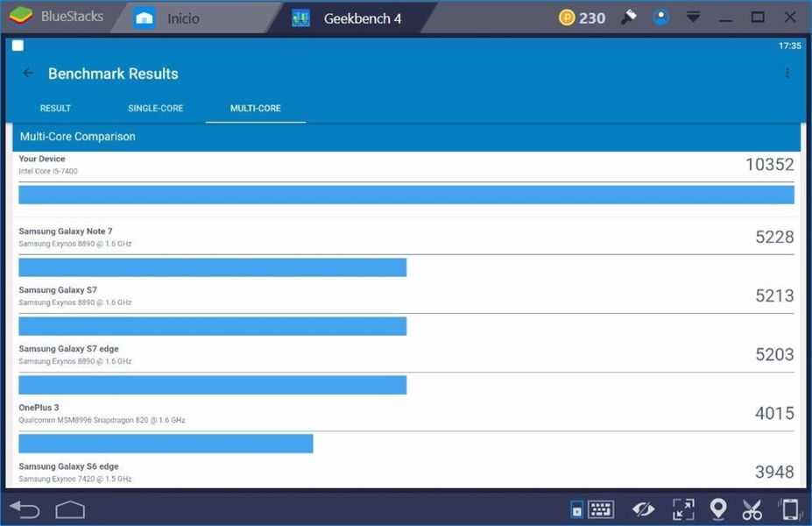
Task: Click the score 4015
Action: pyautogui.click(x=774, y=413)
